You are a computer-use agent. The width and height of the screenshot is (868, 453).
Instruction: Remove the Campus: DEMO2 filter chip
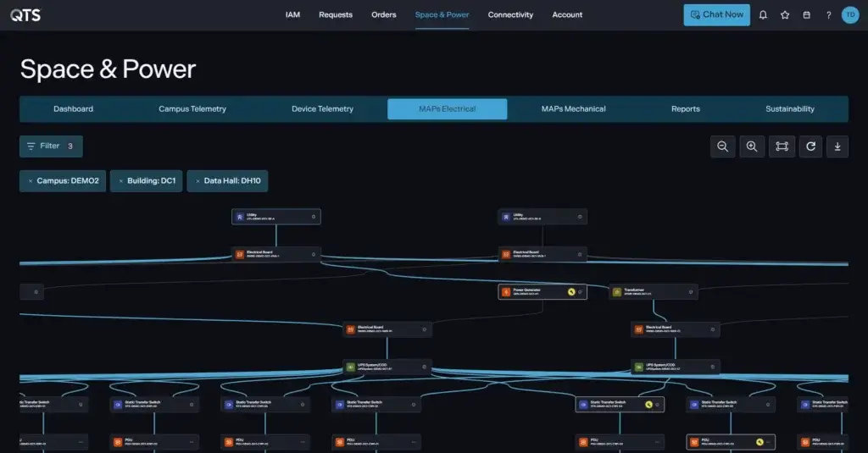click(x=31, y=181)
